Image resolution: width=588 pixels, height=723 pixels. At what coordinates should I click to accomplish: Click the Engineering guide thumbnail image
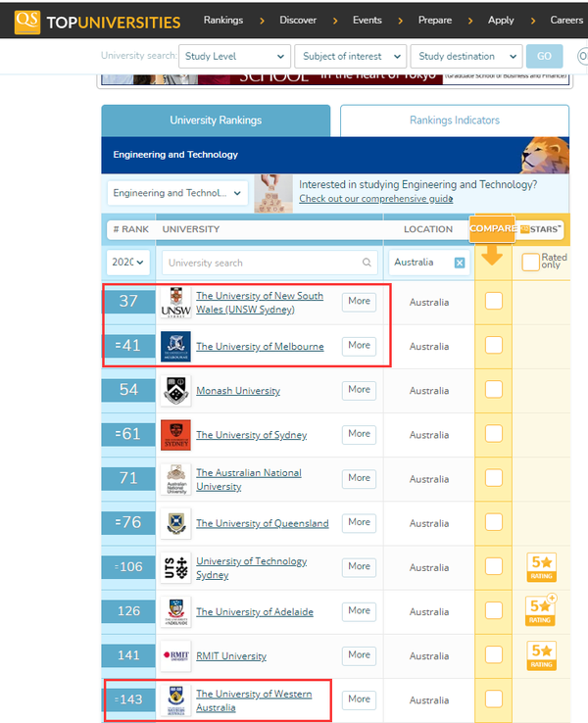pyautogui.click(x=273, y=193)
